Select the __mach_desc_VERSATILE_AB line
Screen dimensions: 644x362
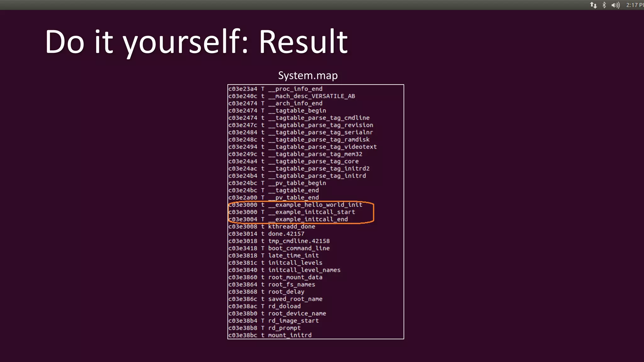291,96
